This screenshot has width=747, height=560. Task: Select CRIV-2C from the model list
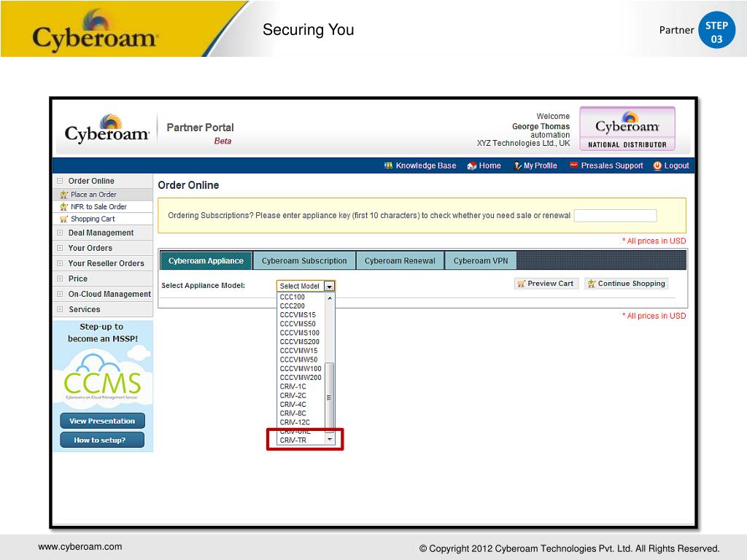(301, 396)
